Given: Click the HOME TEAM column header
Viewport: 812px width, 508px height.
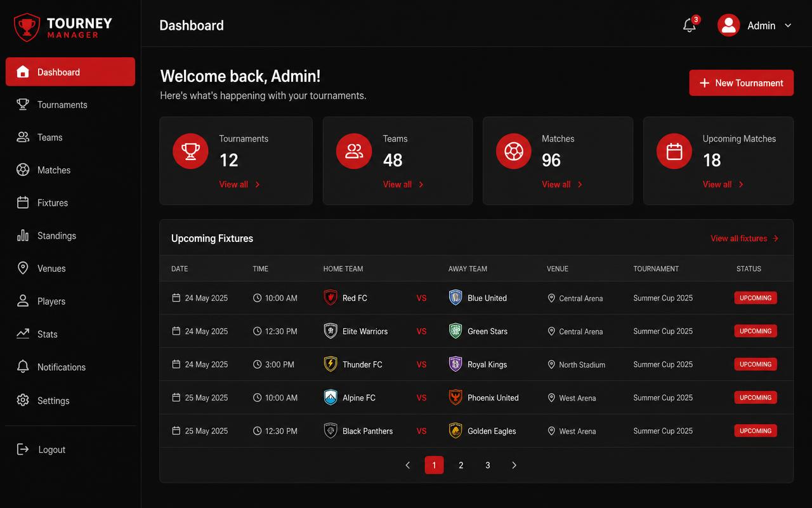Looking at the screenshot, I should click(x=343, y=269).
